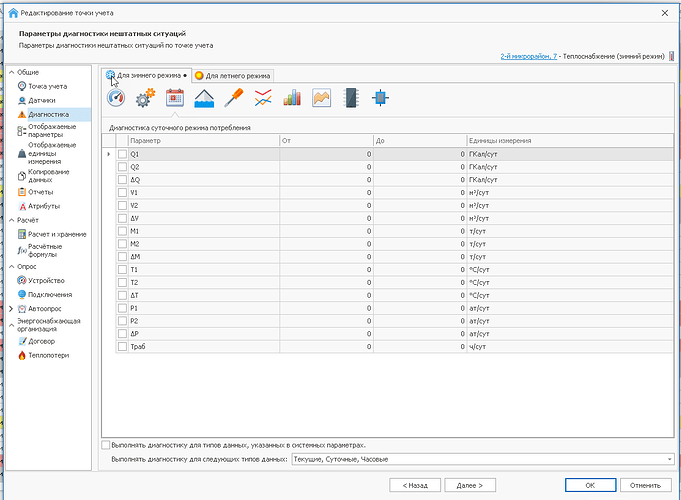Switch to the Для летнего режима tab
The height and width of the screenshot is (500, 681).
pos(232,75)
